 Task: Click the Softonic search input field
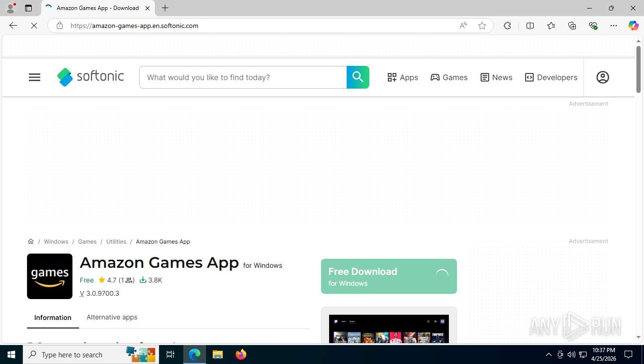tap(243, 77)
